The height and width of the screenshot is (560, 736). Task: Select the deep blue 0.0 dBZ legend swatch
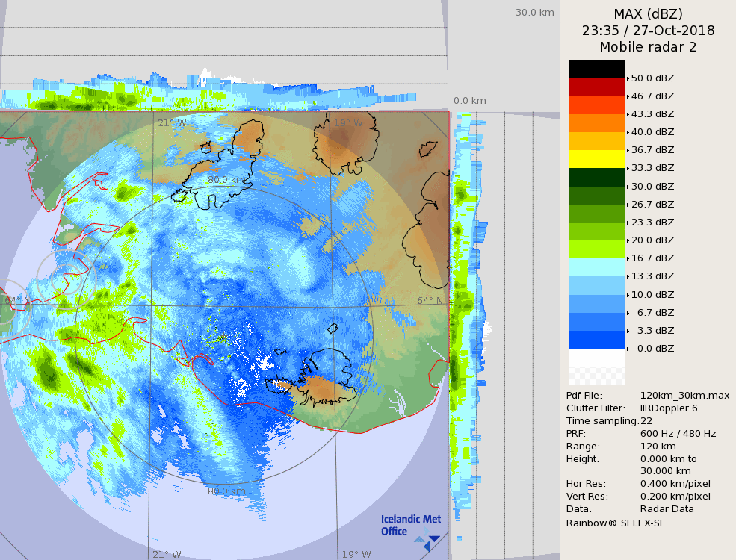coord(596,340)
